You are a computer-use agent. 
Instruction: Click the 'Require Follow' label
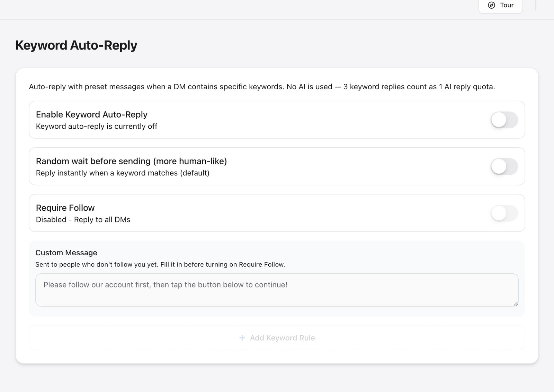[65, 208]
